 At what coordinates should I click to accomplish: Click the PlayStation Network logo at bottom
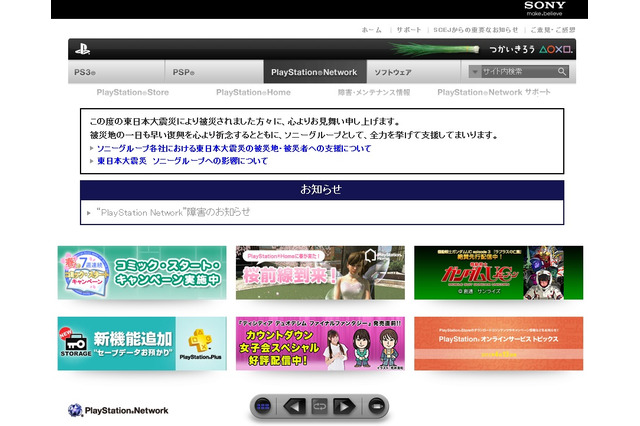tap(118, 410)
